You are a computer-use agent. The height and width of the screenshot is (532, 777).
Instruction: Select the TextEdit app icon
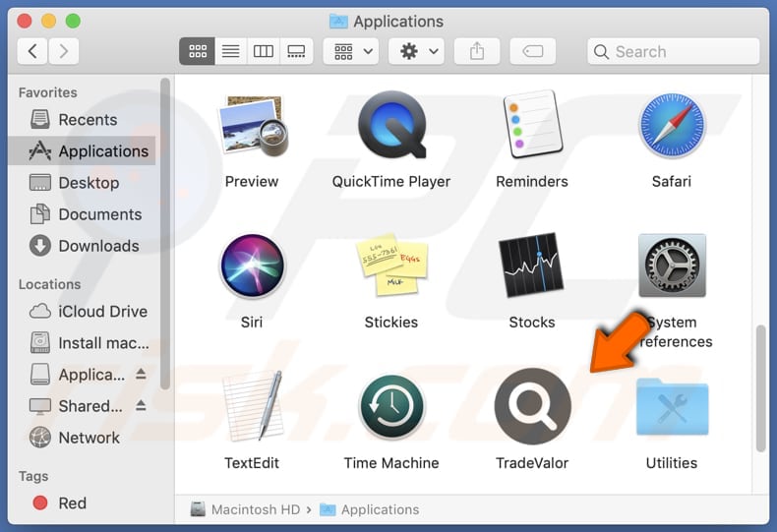(253, 406)
